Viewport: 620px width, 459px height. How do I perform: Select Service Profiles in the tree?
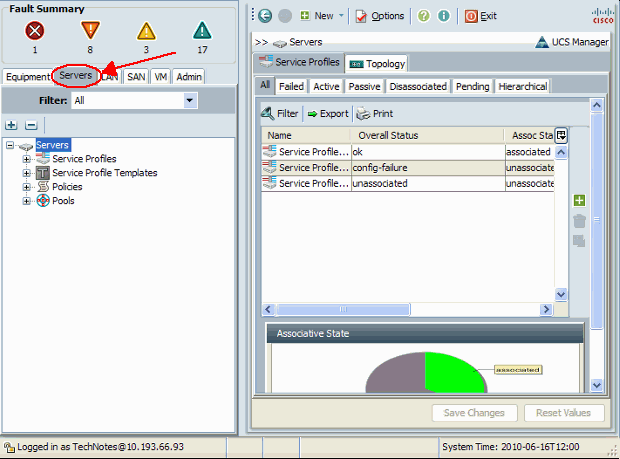pos(84,159)
